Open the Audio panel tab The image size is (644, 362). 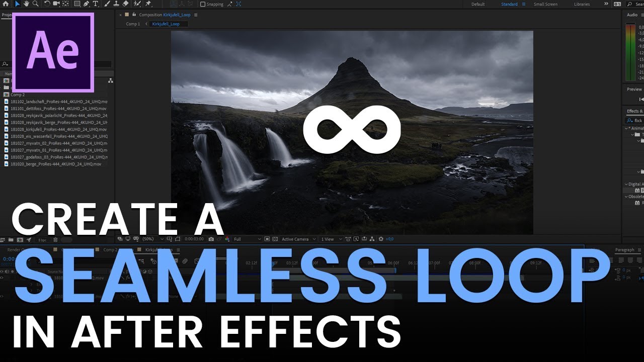(632, 15)
